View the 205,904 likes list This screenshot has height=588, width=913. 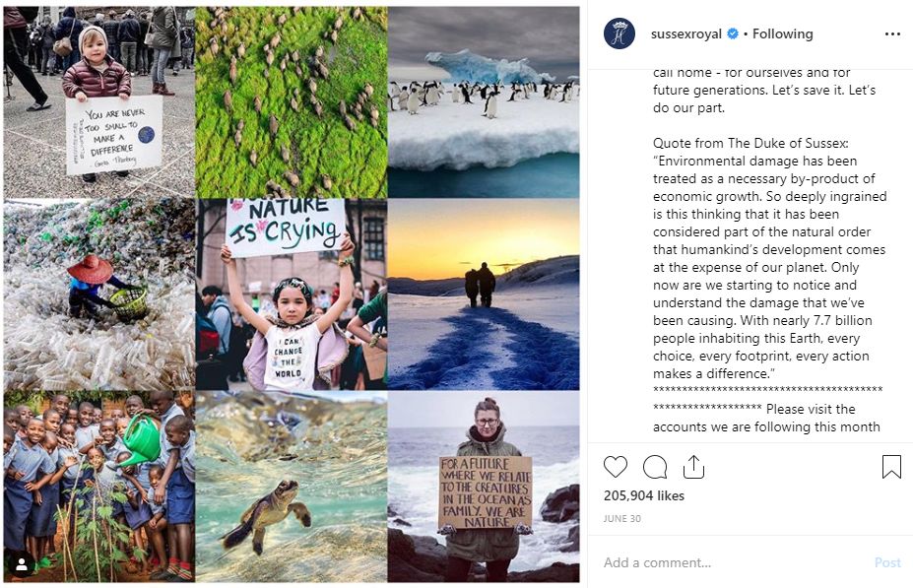(643, 495)
